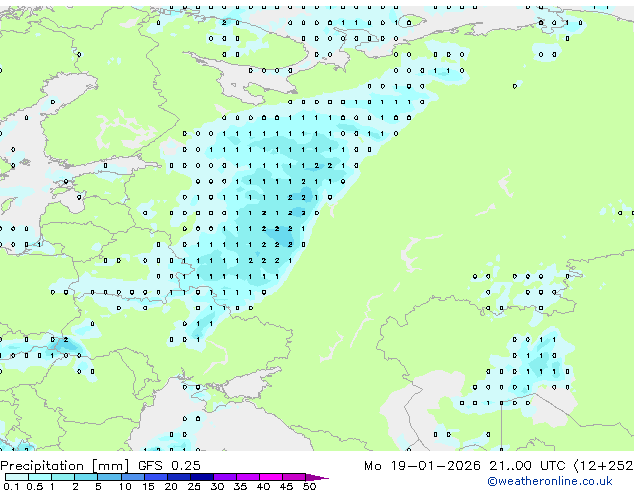Screen dimensions: 634x490
Task: Click the '25' legend scale value
Action: coord(194,486)
